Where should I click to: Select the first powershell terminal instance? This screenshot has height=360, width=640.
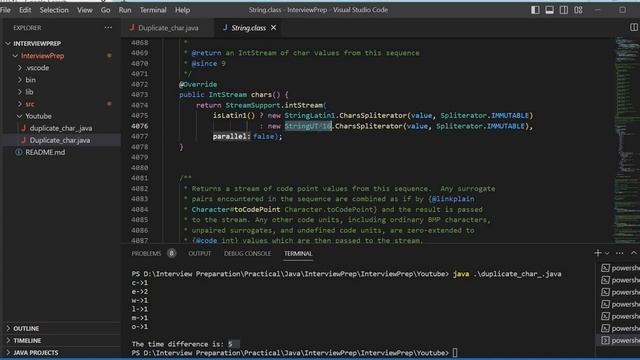pos(620,268)
